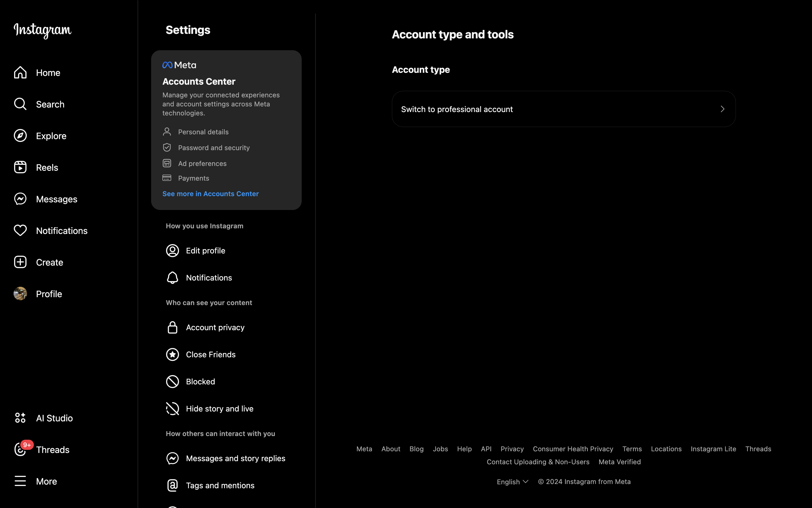Click the AI Studio label in sidebar
The height and width of the screenshot is (508, 812).
tap(54, 418)
